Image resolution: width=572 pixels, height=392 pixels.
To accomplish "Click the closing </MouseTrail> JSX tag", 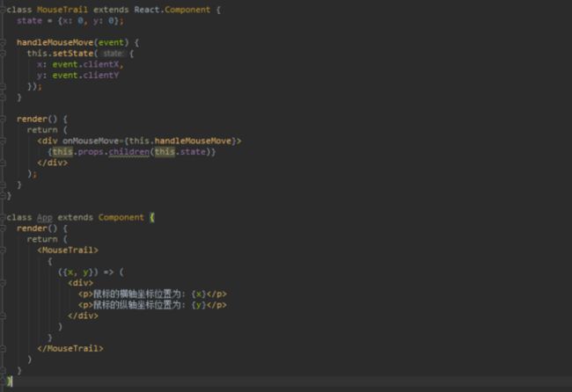I will (x=70, y=349).
